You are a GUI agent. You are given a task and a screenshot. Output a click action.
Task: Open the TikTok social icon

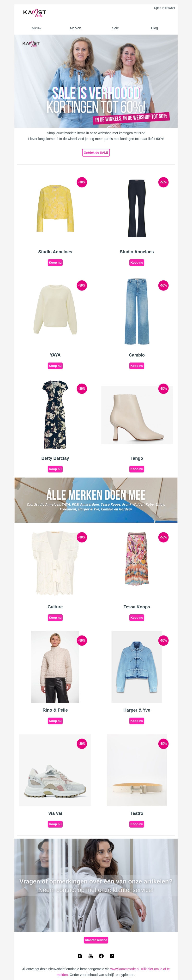tap(112, 956)
